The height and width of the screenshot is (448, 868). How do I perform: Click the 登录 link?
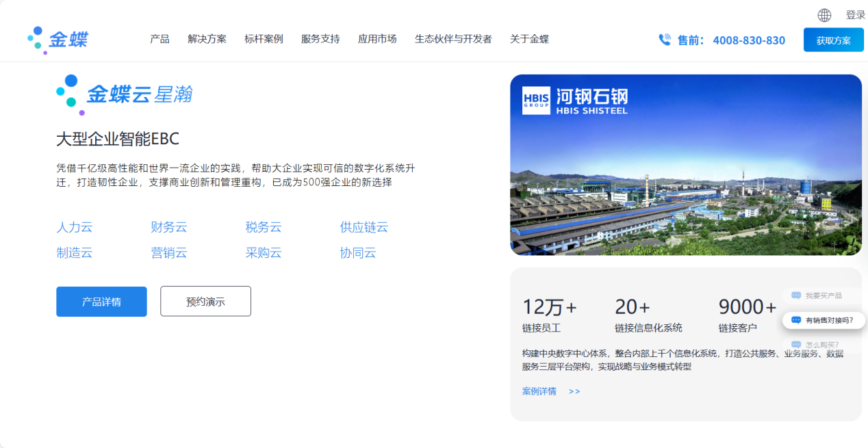[856, 15]
